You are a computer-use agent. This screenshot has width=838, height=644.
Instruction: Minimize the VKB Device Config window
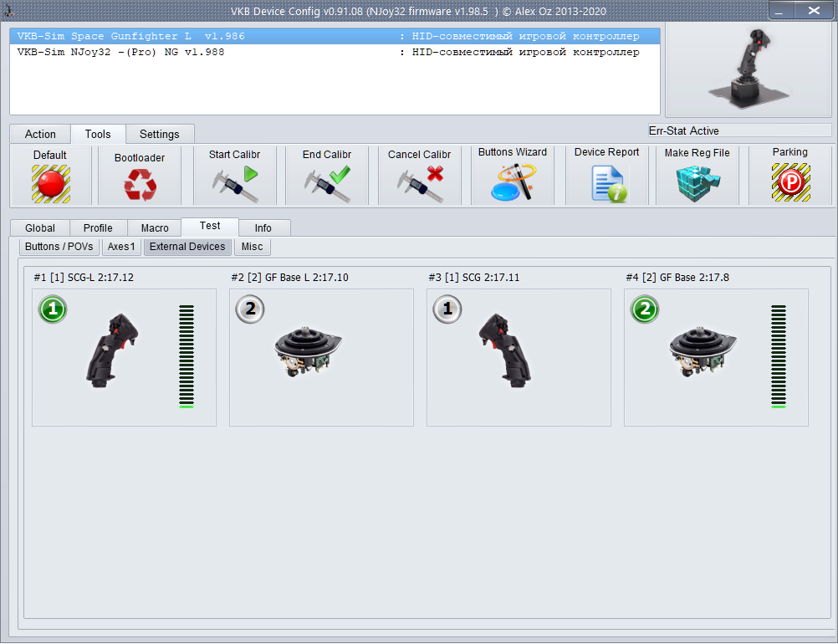[781, 11]
